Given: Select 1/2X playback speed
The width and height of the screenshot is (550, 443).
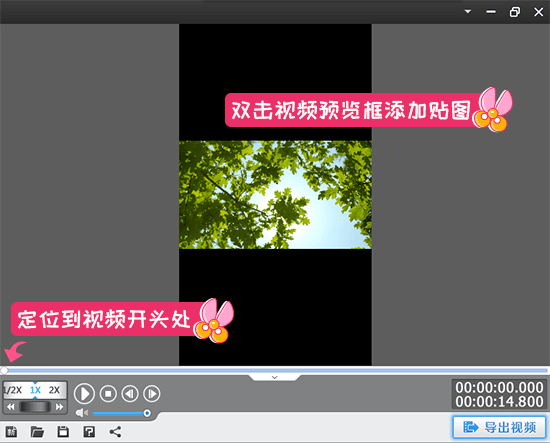Looking at the screenshot, I should [13, 390].
